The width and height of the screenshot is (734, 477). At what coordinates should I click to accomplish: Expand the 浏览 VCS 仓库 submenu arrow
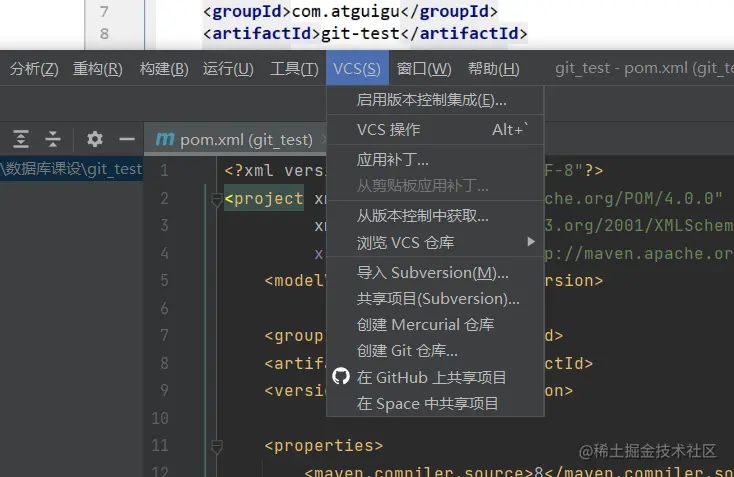[x=531, y=242]
